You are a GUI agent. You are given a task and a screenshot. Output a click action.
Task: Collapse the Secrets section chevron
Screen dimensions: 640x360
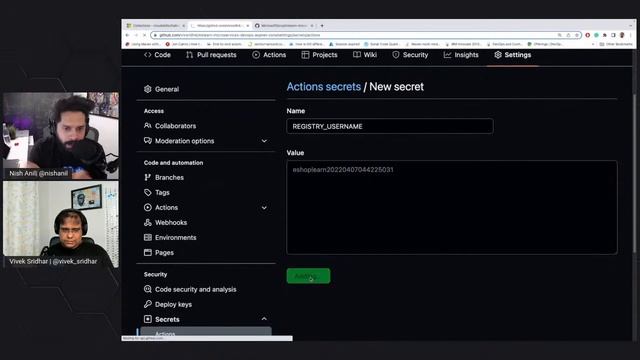click(x=264, y=319)
